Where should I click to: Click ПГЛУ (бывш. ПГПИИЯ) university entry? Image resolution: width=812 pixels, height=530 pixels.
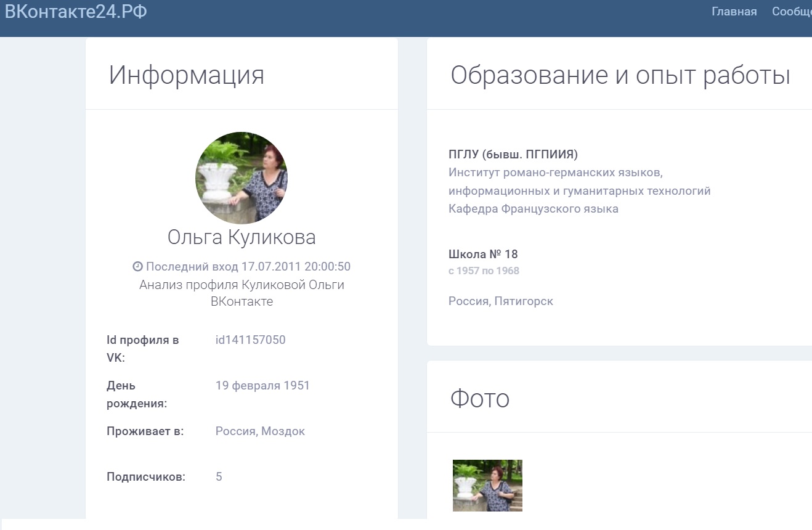click(x=513, y=154)
